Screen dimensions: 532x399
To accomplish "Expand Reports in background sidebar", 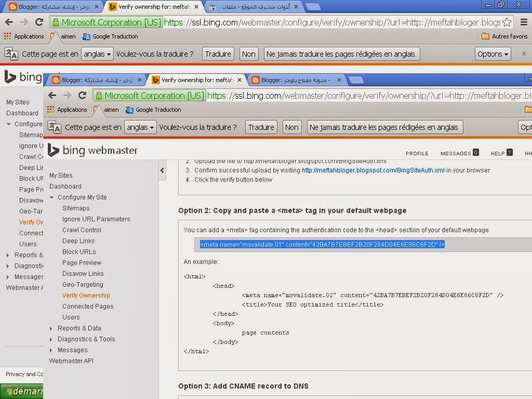I will point(8,255).
